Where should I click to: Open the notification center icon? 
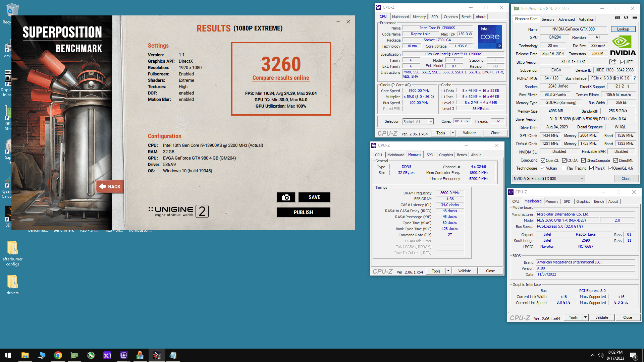[x=633, y=355]
